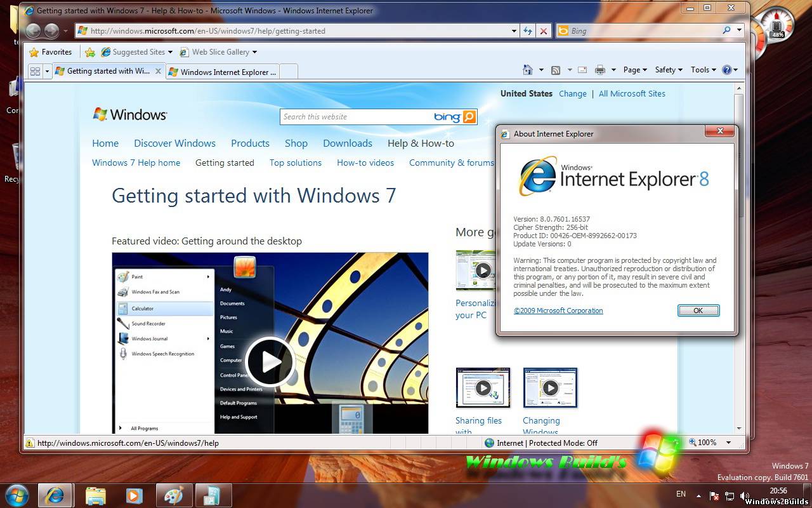812x508 pixels.
Task: Open the Top solutions link
Action: tap(296, 163)
